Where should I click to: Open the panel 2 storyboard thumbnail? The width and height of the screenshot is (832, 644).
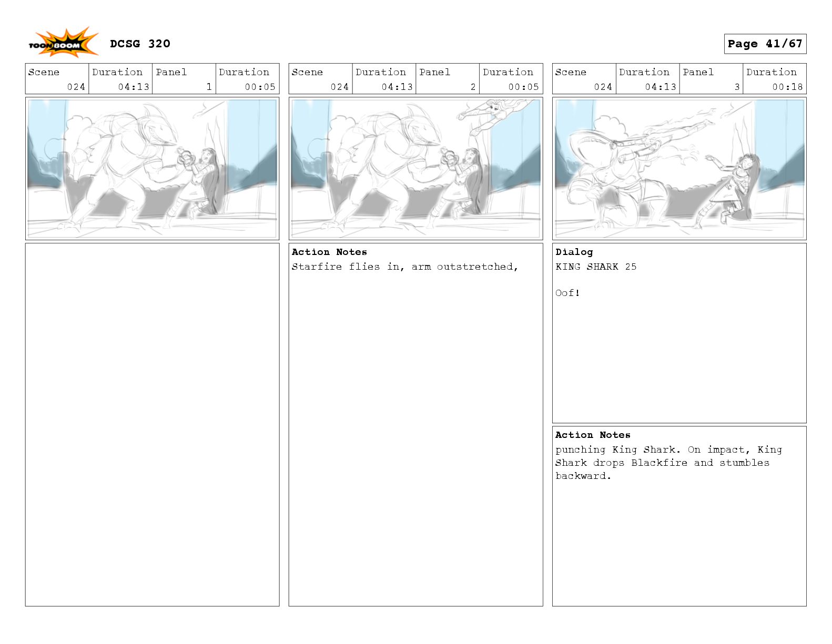[415, 169]
